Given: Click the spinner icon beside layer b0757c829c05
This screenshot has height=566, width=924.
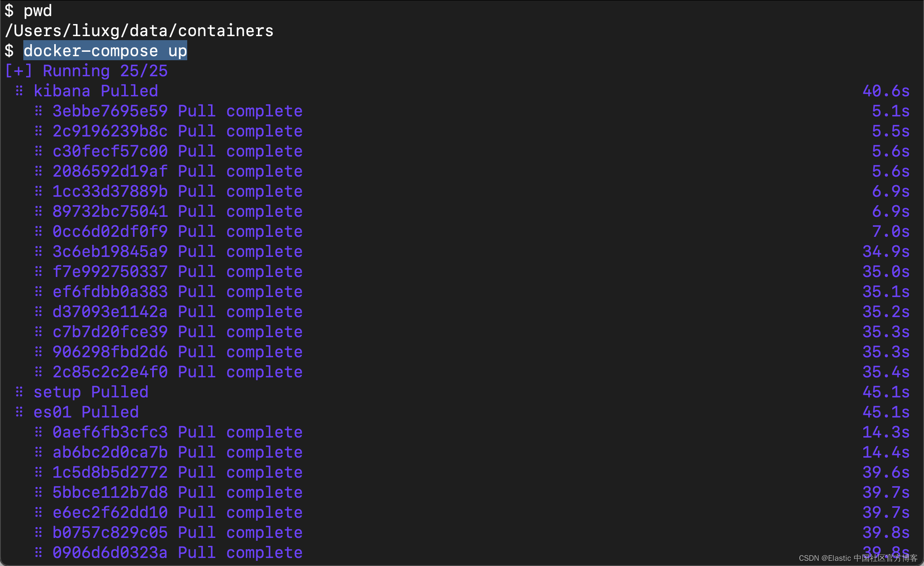Looking at the screenshot, I should 39,533.
